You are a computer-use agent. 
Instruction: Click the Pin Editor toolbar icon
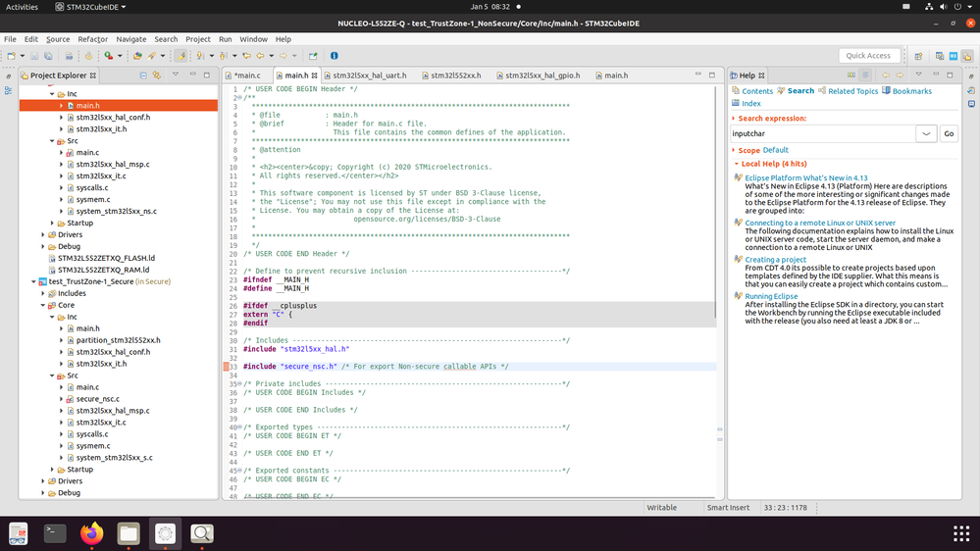point(313,56)
